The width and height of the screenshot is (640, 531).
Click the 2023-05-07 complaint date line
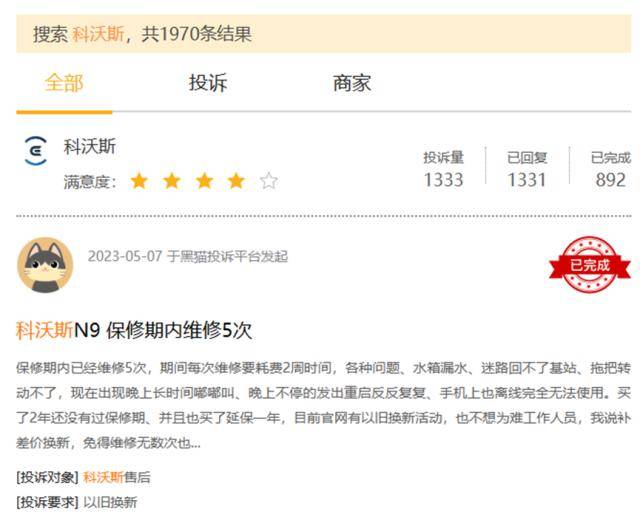188,256
